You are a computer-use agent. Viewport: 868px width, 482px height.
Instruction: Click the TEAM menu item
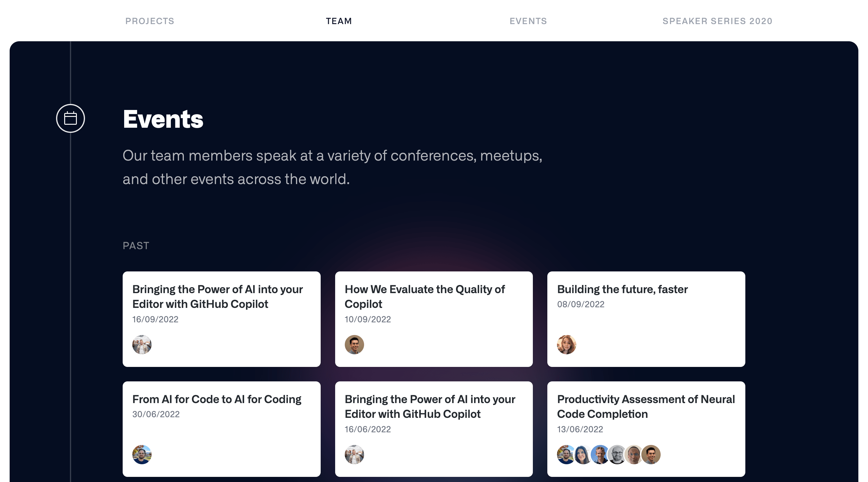[338, 21]
